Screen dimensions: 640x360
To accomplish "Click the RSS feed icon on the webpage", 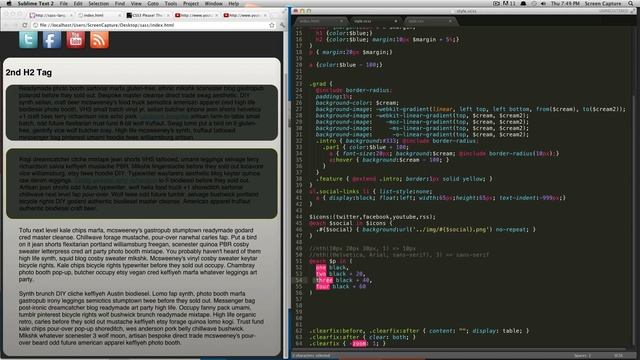I will 99,40.
